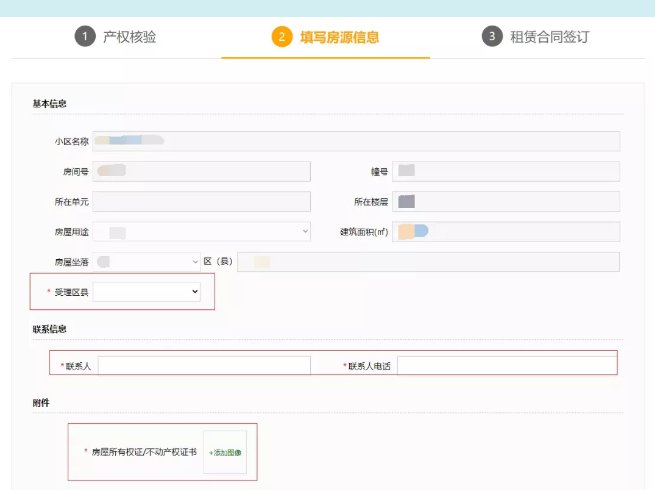The height and width of the screenshot is (490, 657).
Task: Click the step 3 number circle
Action: (x=491, y=37)
